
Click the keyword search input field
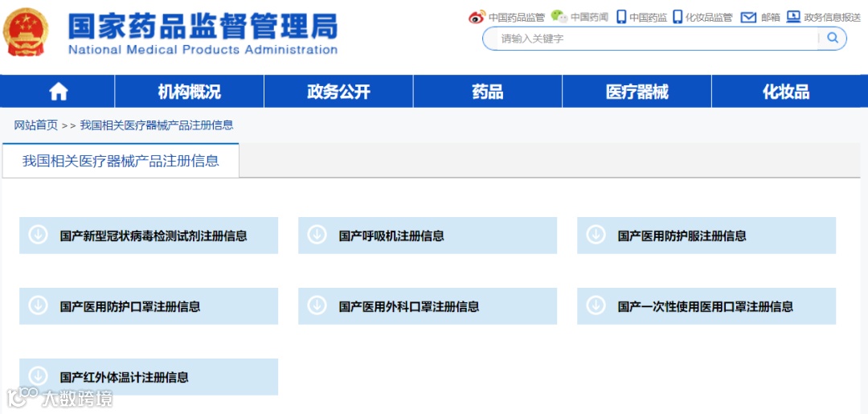(656, 39)
